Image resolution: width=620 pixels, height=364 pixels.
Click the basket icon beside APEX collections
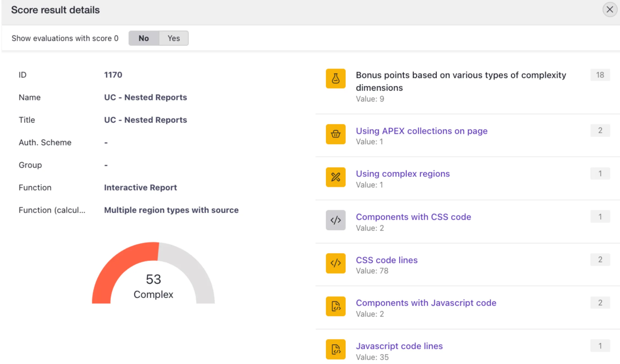pos(335,134)
